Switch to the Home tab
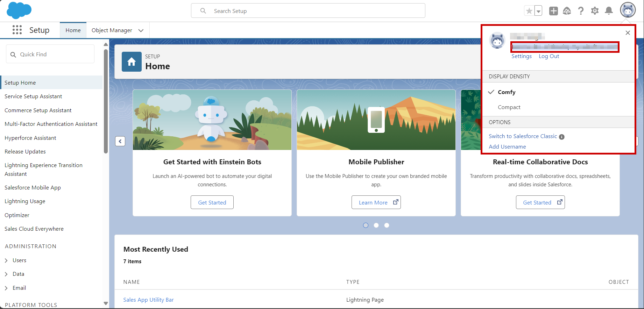 [x=73, y=30]
